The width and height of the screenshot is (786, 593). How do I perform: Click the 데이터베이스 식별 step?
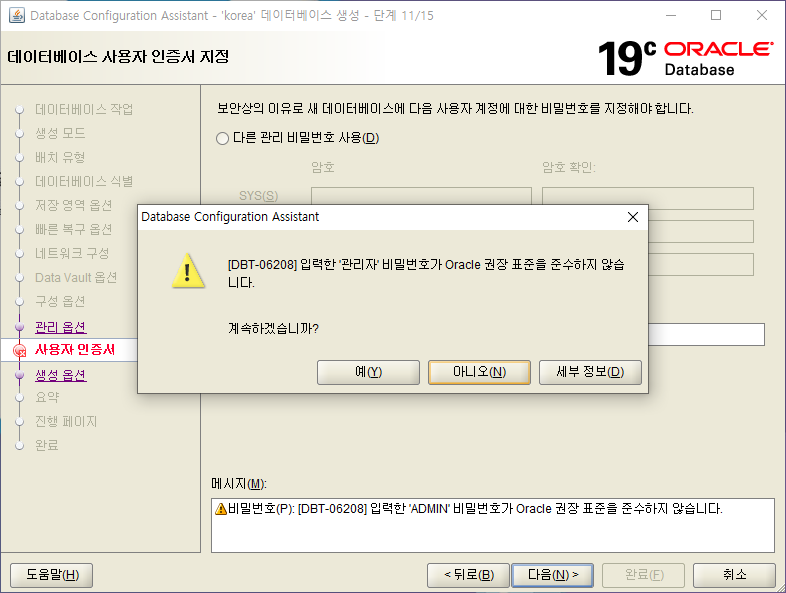[84, 181]
